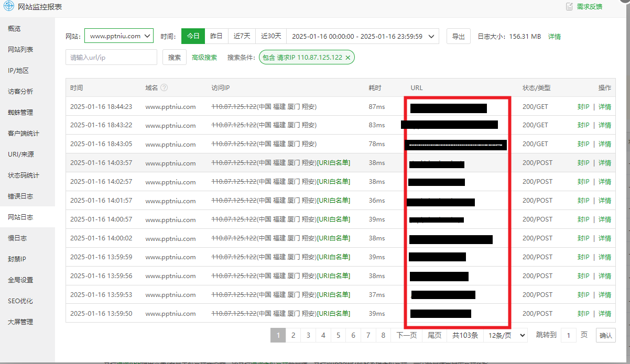This screenshot has height=364, width=630.
Task: Open 错误日志 in the sidebar
Action: tap(27, 196)
